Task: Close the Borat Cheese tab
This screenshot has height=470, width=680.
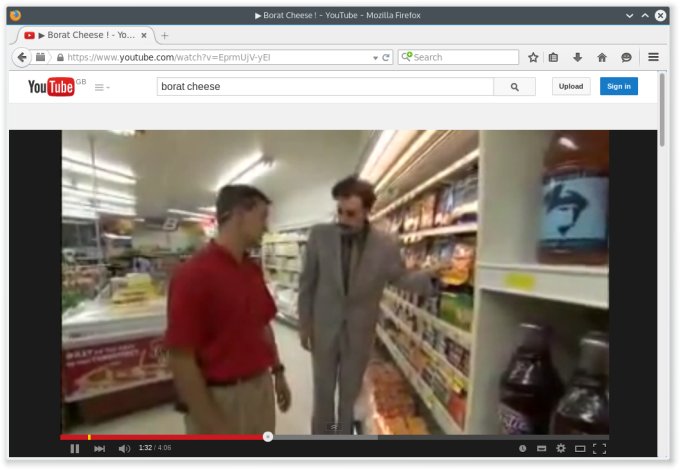Action: tap(144, 36)
